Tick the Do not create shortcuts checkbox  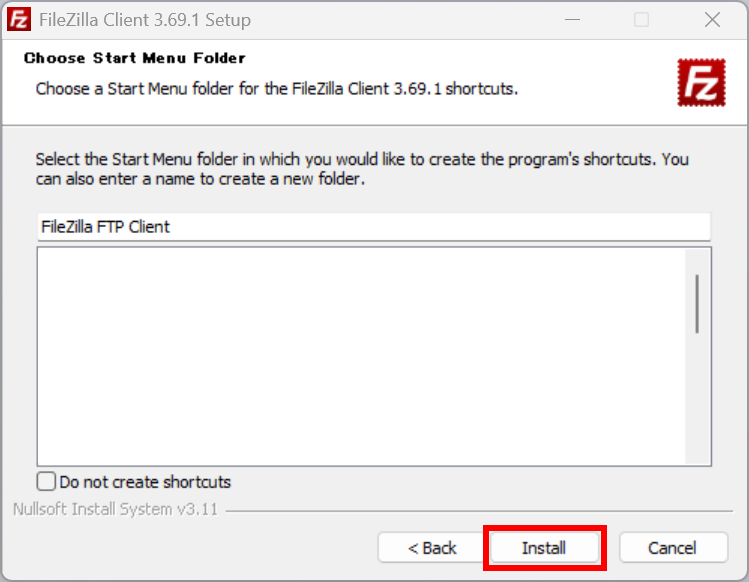(x=46, y=481)
